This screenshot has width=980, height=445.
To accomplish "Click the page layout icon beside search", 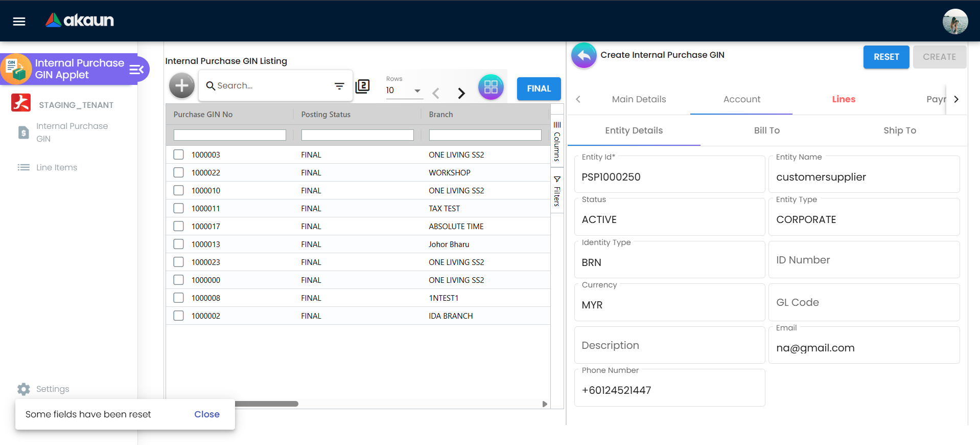I will (362, 86).
